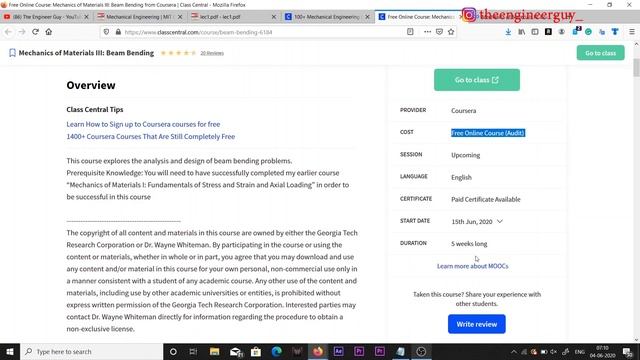Click the ENG language indicator in tray
Image resolution: width=640 pixels, height=360 pixels.
pyautogui.click(x=580, y=352)
